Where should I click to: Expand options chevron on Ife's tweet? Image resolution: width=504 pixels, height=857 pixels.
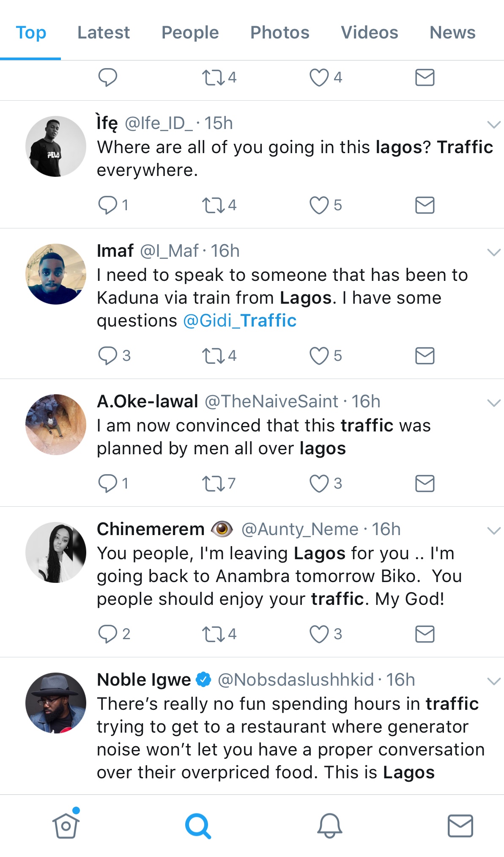(x=493, y=124)
